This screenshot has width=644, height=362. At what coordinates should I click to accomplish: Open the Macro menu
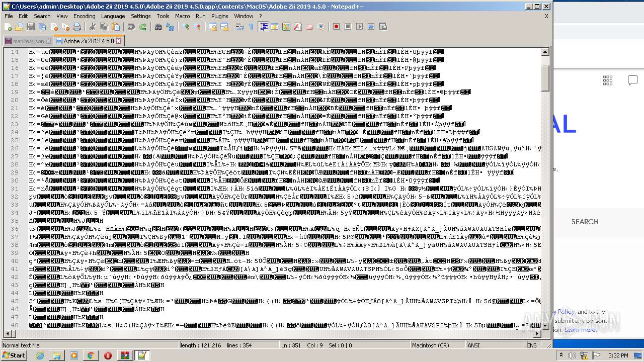click(x=183, y=16)
